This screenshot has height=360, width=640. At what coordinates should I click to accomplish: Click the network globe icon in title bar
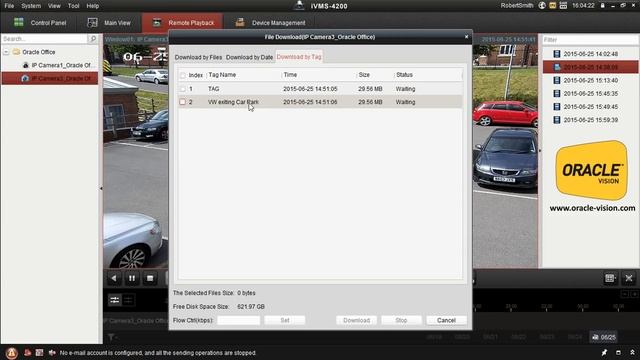pos(542,6)
